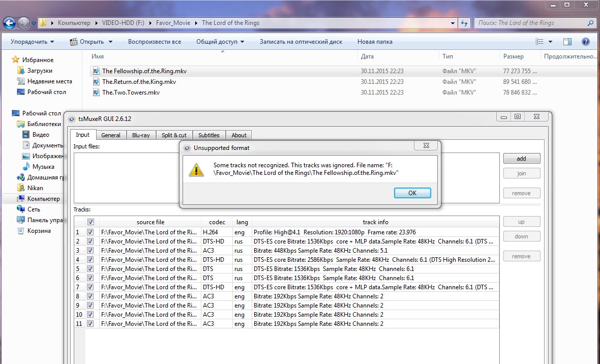Click Воспроизвести все in Explorer toolbar
The width and height of the screenshot is (600, 364).
[155, 42]
